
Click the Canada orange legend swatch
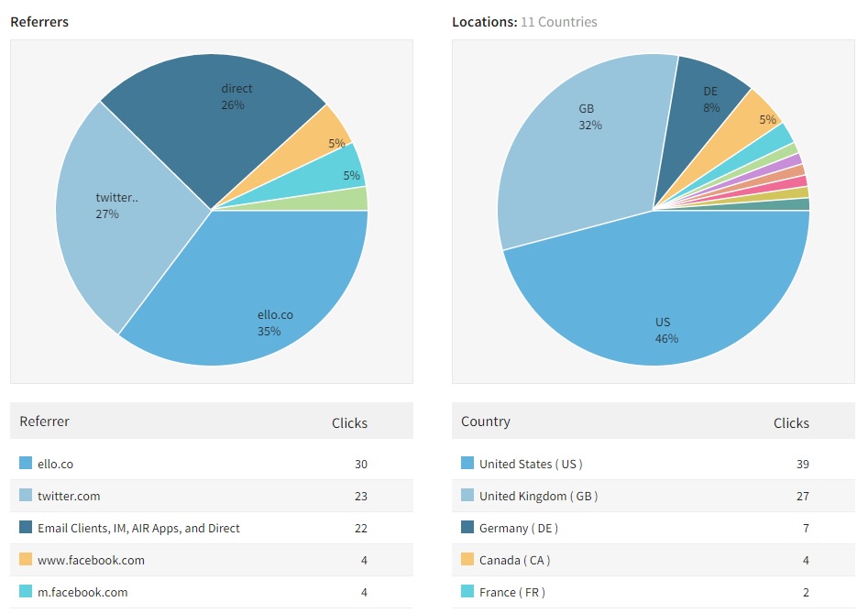click(x=467, y=559)
